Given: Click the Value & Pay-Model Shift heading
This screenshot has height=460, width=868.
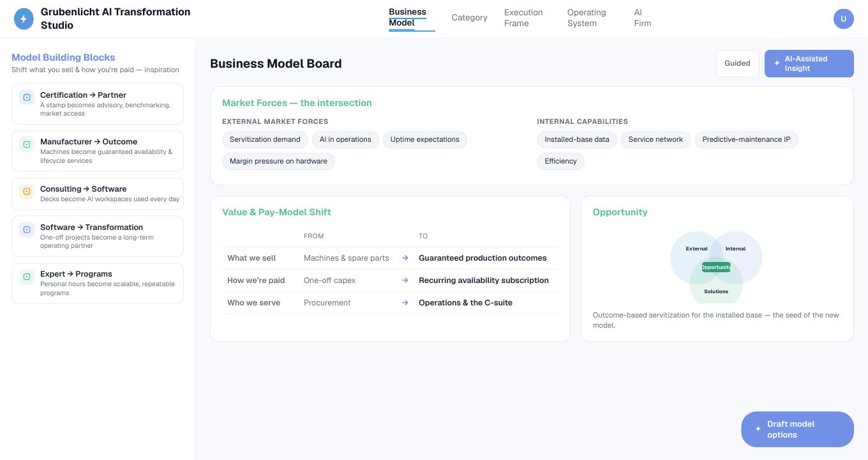Looking at the screenshot, I should tap(276, 212).
